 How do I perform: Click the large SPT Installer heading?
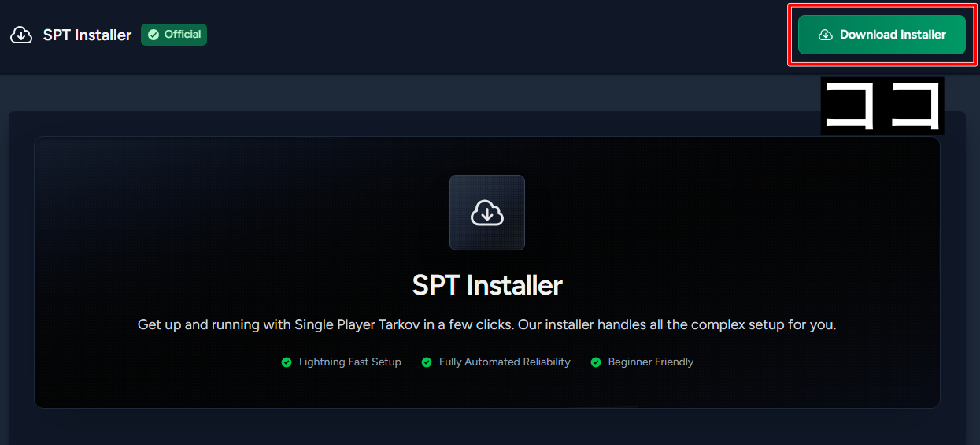point(486,285)
